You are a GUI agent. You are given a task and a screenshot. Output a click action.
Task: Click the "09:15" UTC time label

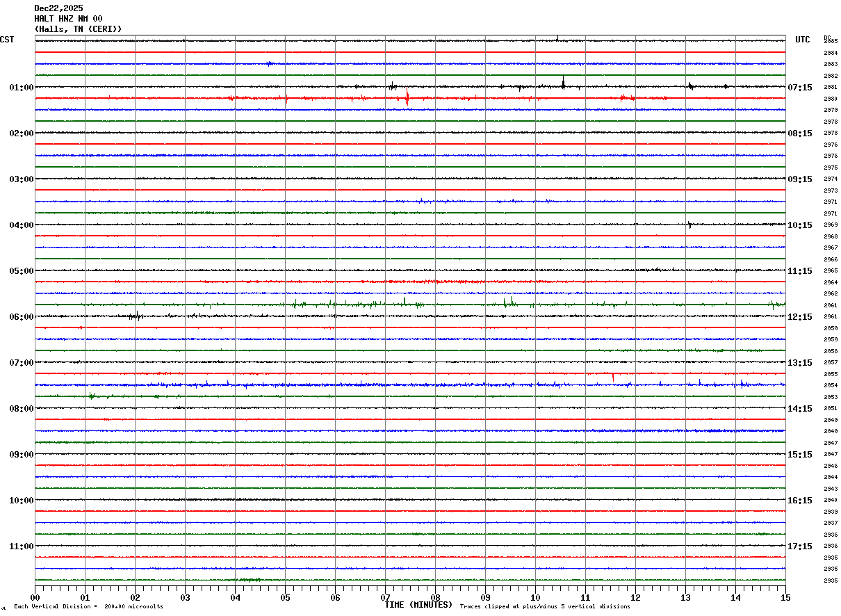click(800, 179)
